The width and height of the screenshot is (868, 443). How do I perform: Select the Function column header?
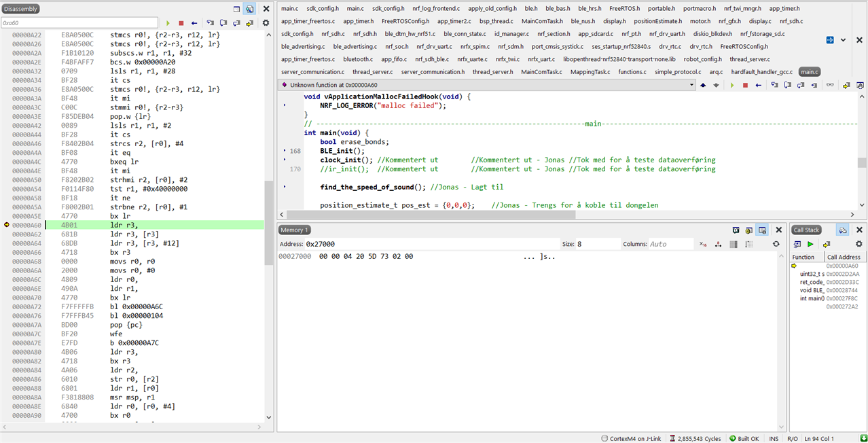click(806, 257)
